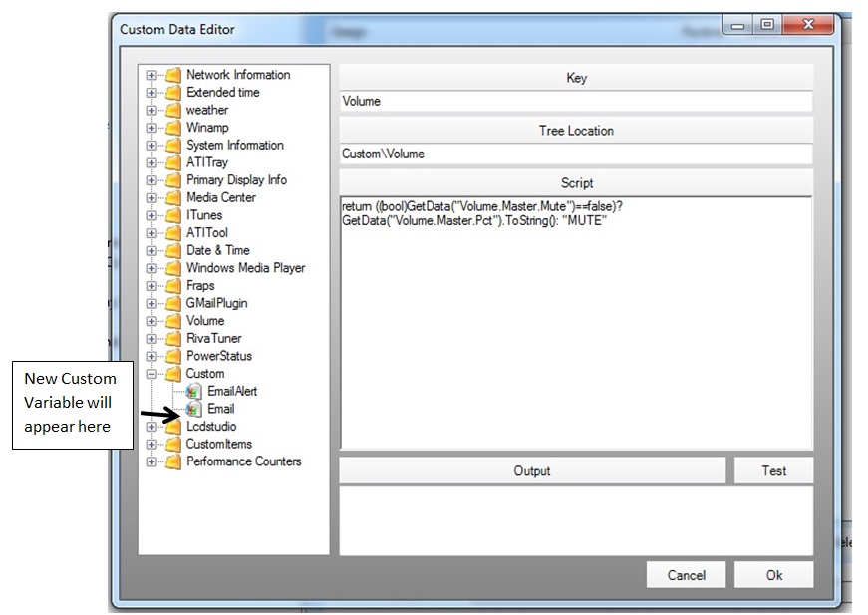Click the Winamp folder icon
The image size is (868, 615).
[173, 128]
